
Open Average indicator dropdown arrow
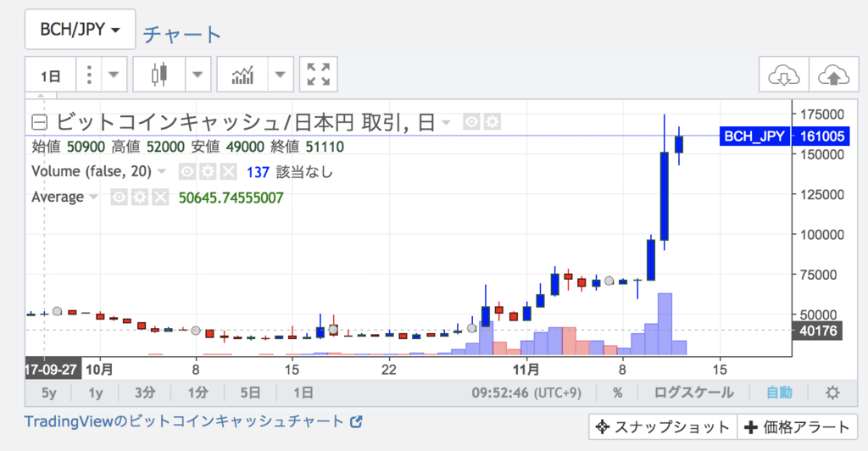(x=93, y=197)
